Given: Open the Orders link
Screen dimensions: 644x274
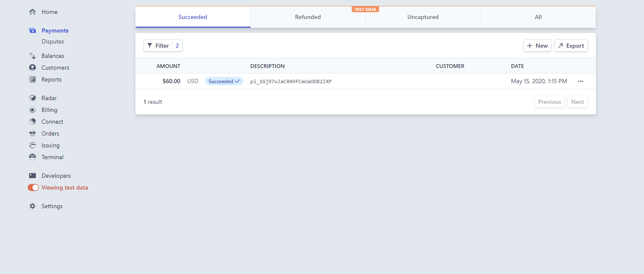Looking at the screenshot, I should [x=50, y=133].
